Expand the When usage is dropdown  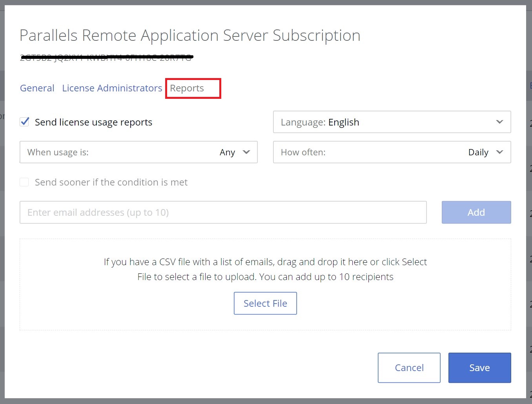(x=138, y=152)
